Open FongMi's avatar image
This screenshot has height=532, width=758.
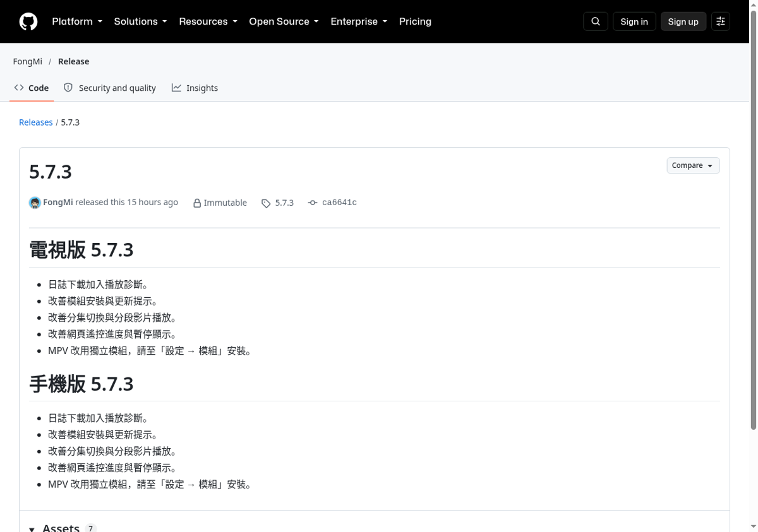(x=35, y=203)
